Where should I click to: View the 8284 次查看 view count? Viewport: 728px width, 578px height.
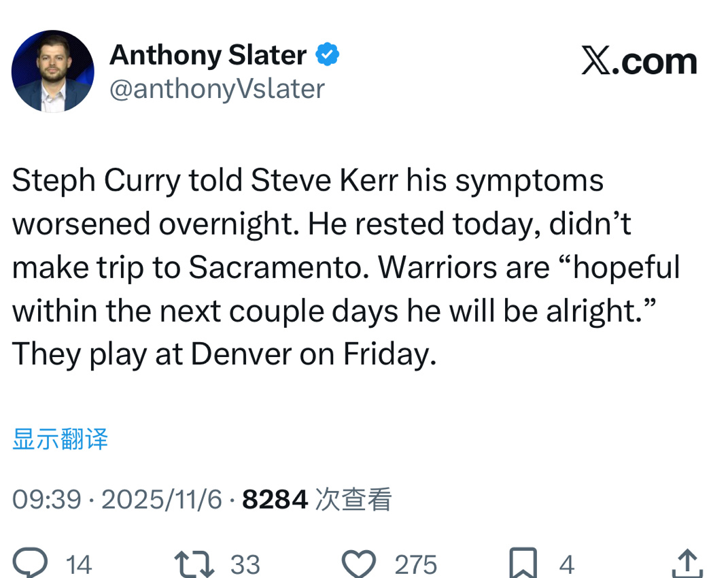317,500
